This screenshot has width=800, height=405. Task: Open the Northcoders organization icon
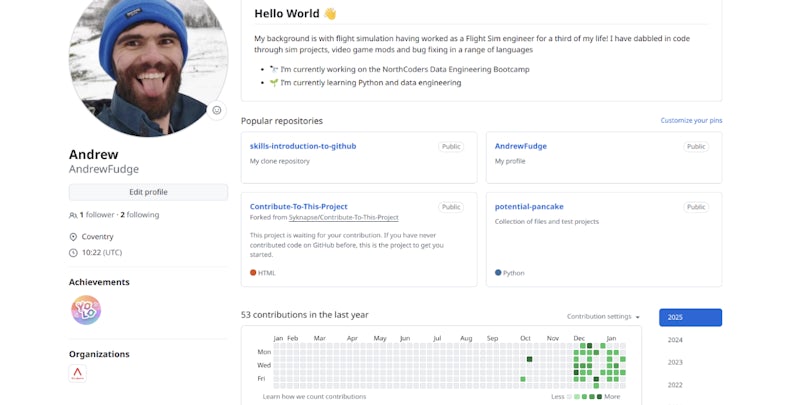pyautogui.click(x=78, y=374)
